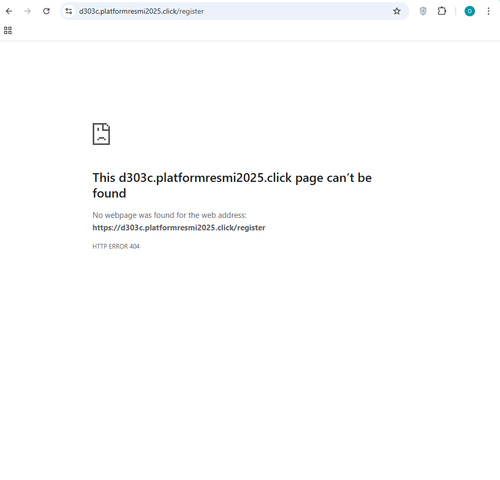The height and width of the screenshot is (480, 500).
Task: Open the apps grid in bookmarks bar
Action: click(8, 30)
